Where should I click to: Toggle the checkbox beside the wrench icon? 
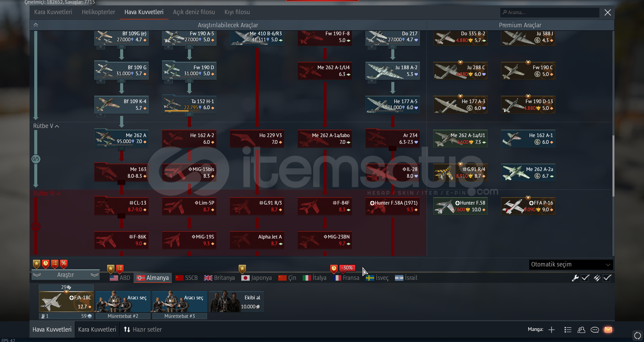585,278
